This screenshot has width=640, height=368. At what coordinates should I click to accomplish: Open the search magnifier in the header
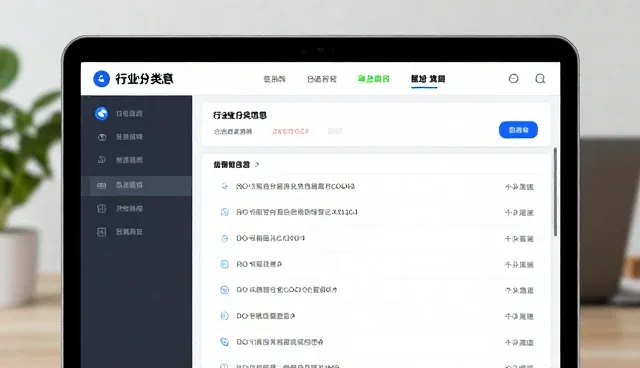click(540, 78)
